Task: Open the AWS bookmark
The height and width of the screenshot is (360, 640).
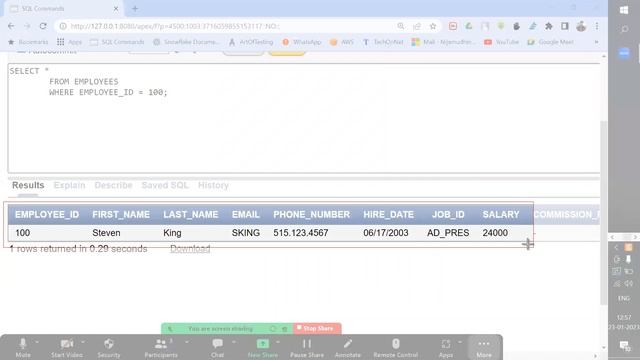Action: click(x=342, y=42)
